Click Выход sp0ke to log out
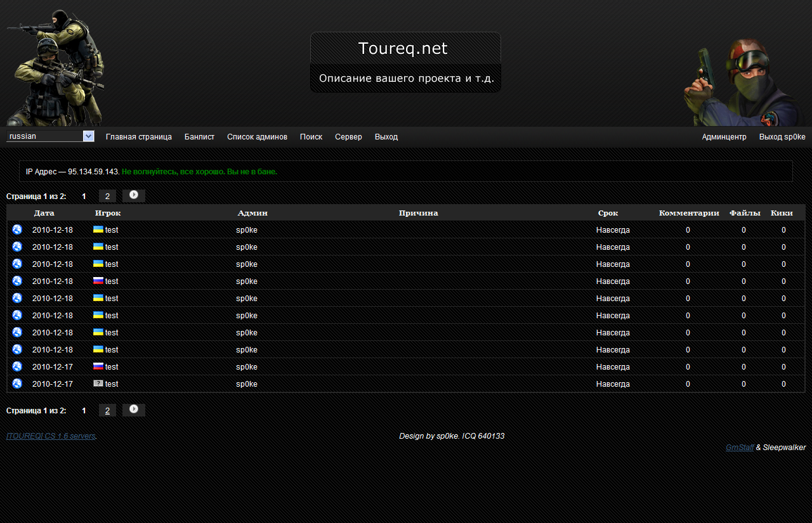 (782, 137)
